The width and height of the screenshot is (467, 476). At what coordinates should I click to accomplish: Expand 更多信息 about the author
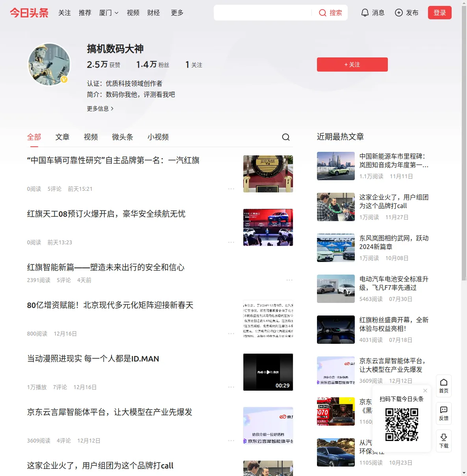[x=100, y=109]
